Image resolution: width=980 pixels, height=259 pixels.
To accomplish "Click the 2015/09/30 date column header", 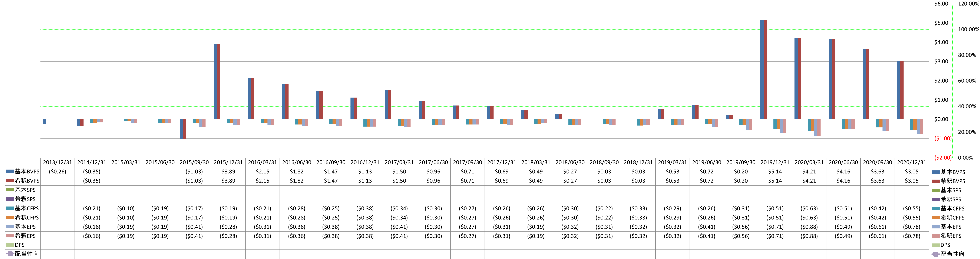I will click(194, 162).
